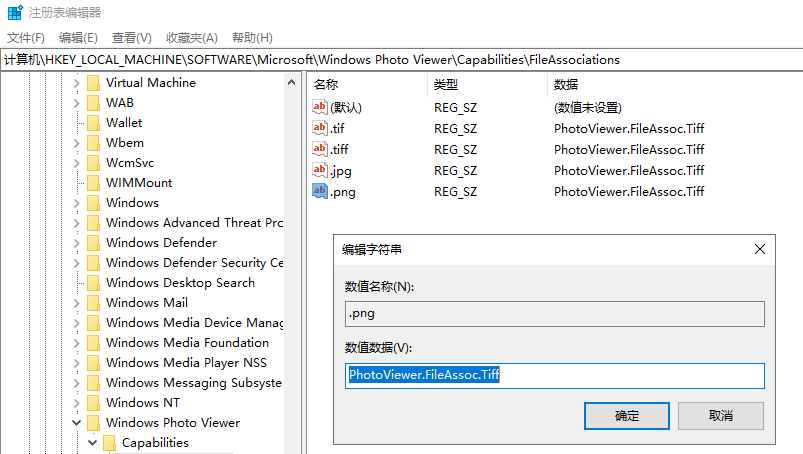Expand the Windows NT tree node

[x=76, y=403]
